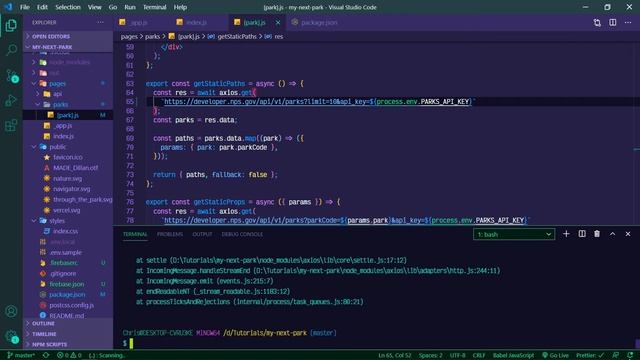Click the Prettier status item
This screenshot has height=360, width=640.
[590, 355]
